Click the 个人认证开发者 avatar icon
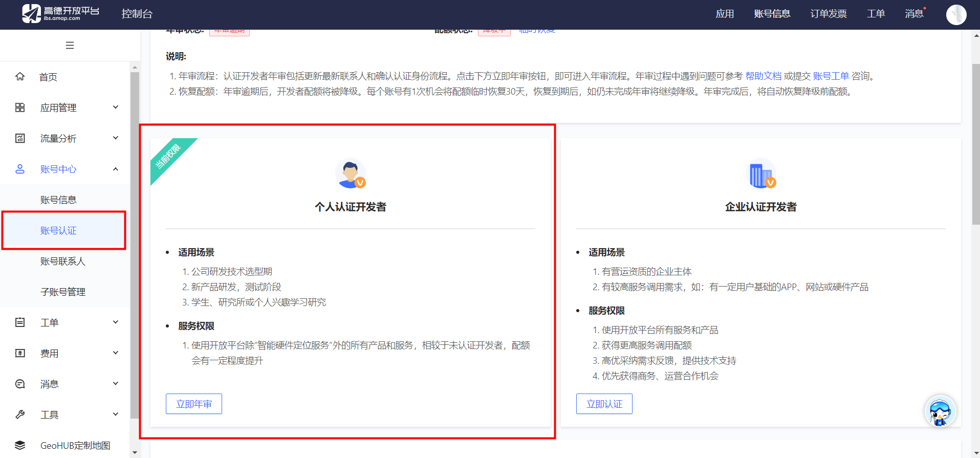The height and width of the screenshot is (458, 980). (351, 173)
